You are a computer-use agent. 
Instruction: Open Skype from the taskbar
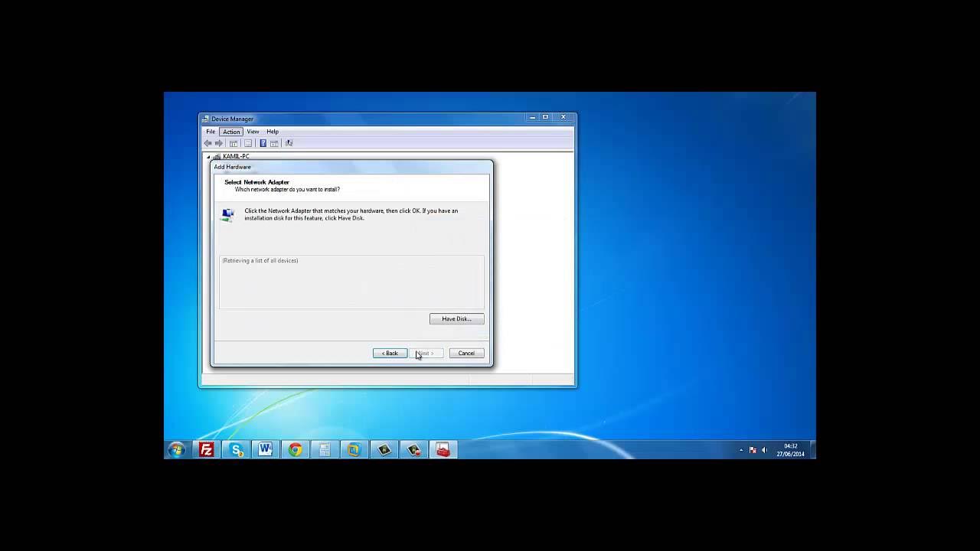(x=236, y=449)
